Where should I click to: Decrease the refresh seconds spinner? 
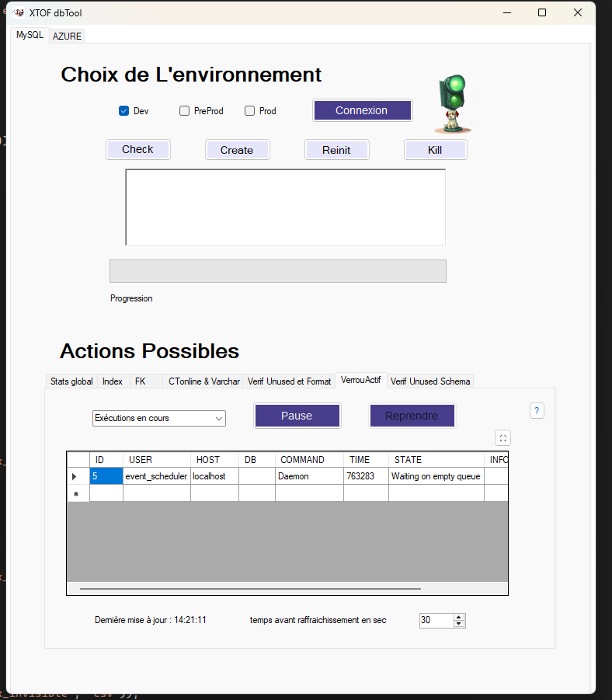(x=459, y=624)
